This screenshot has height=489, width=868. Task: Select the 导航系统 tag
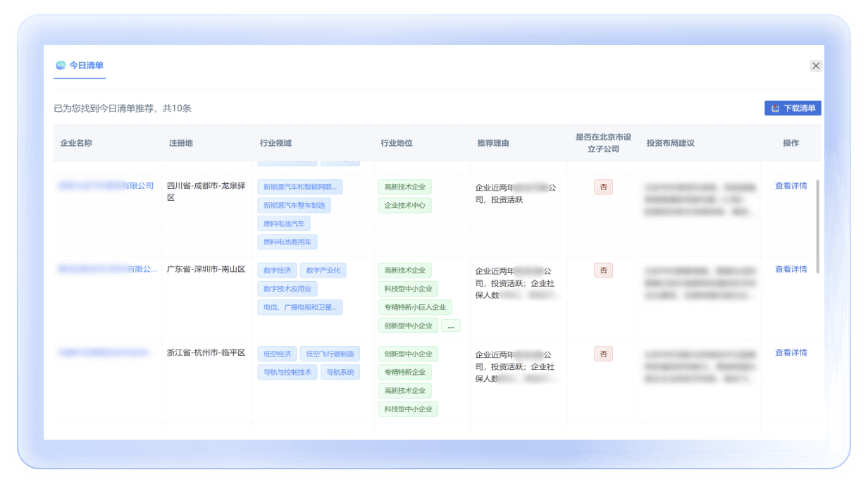coord(340,372)
